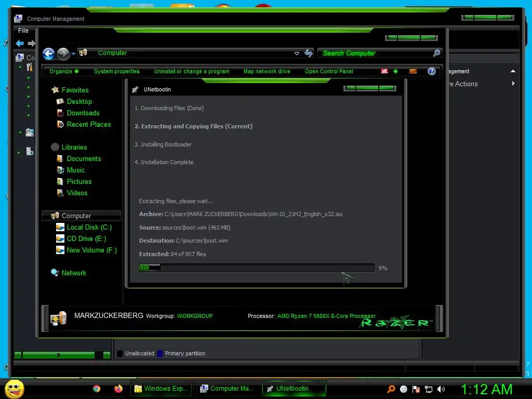Select Downloads under Favorites
Screen dimensions: 532x399
tap(83, 113)
